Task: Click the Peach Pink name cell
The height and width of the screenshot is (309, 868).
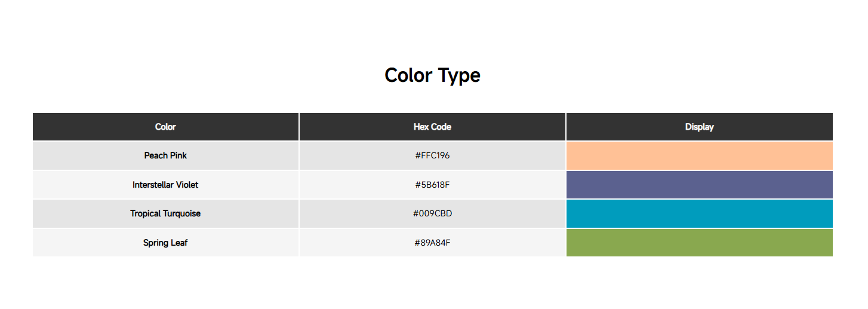Action: pyautogui.click(x=165, y=155)
